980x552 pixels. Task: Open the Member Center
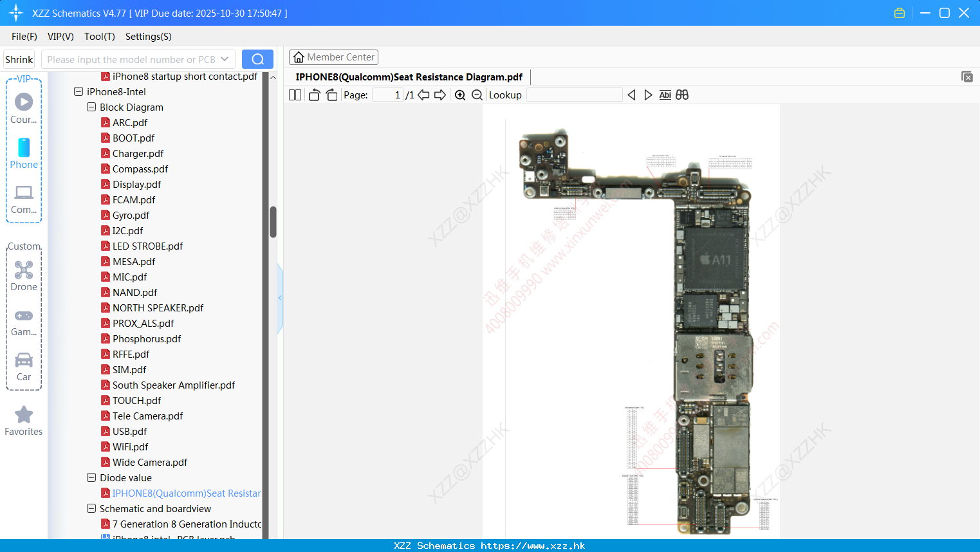(x=333, y=57)
